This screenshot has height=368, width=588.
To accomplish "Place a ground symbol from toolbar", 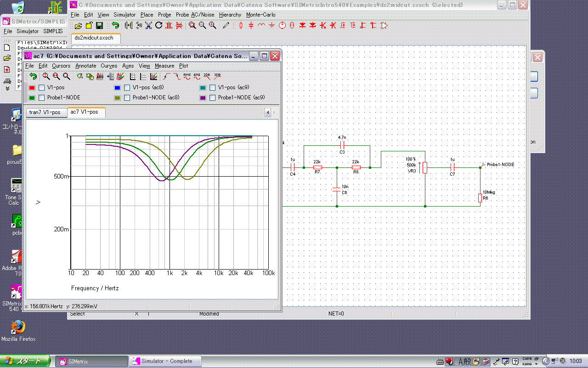I will [271, 26].
